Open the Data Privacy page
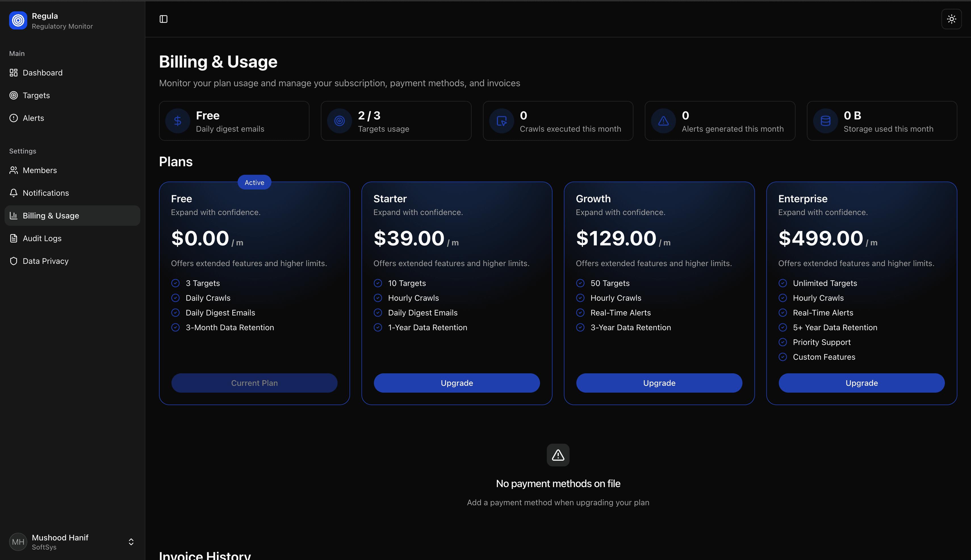Image resolution: width=971 pixels, height=560 pixels. pos(45,261)
